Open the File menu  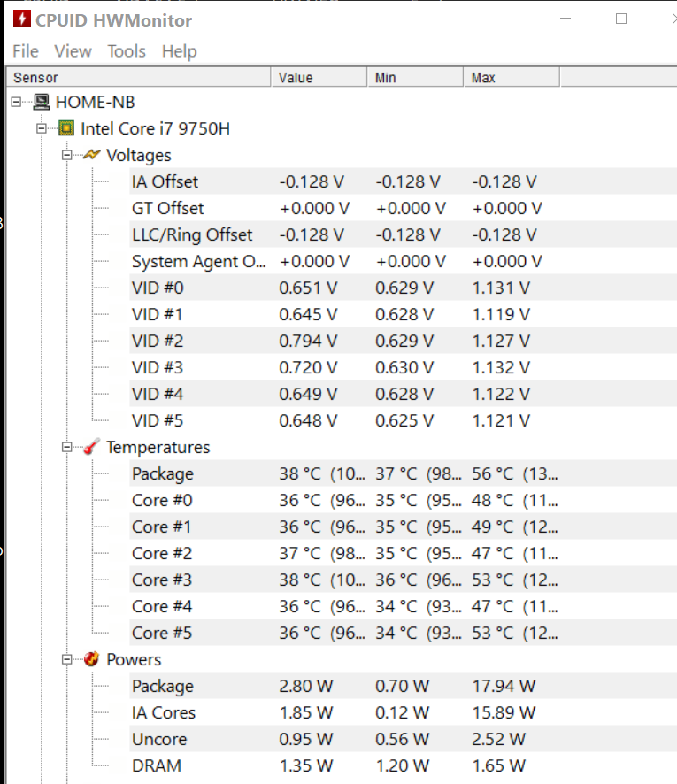pyautogui.click(x=25, y=51)
